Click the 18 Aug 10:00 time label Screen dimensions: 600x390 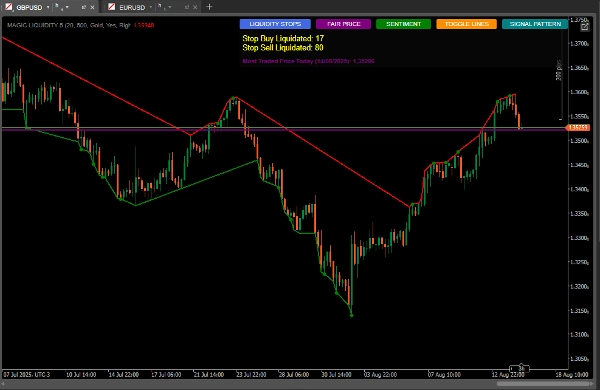[x=572, y=375]
